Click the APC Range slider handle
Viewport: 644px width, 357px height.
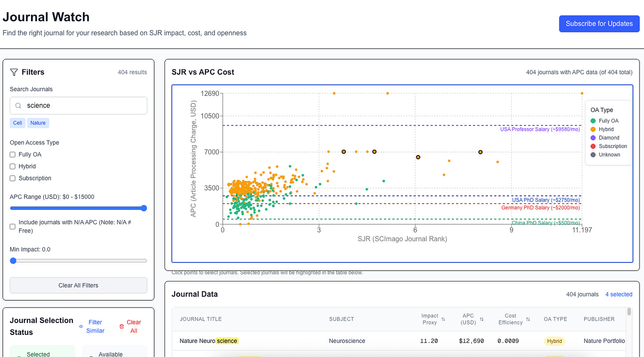coord(144,208)
